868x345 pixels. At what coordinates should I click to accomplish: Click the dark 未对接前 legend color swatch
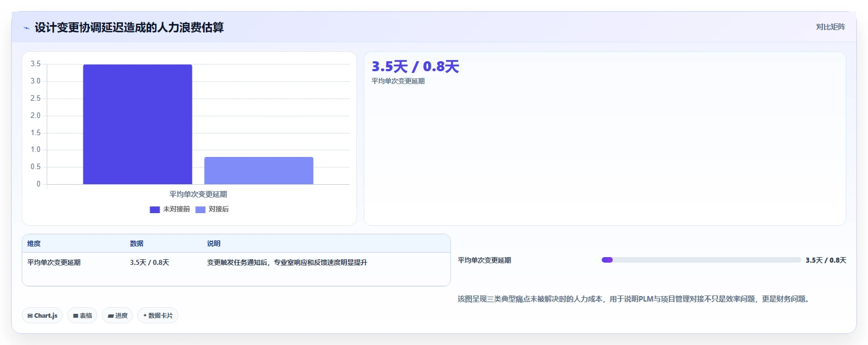click(155, 210)
